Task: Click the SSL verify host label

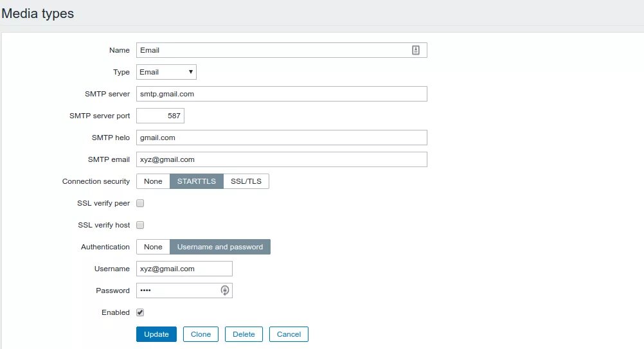Action: pos(104,225)
